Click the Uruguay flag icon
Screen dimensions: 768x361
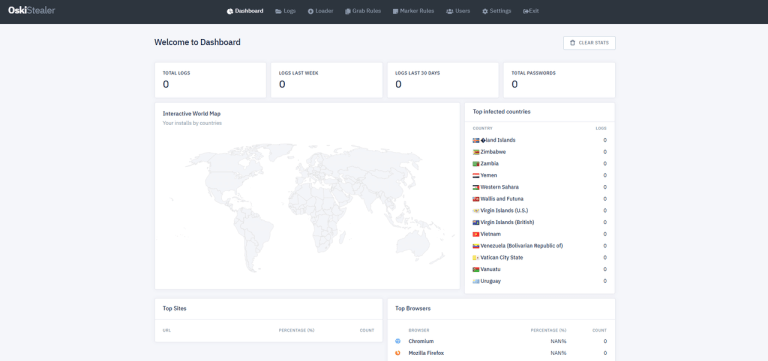[x=476, y=281]
